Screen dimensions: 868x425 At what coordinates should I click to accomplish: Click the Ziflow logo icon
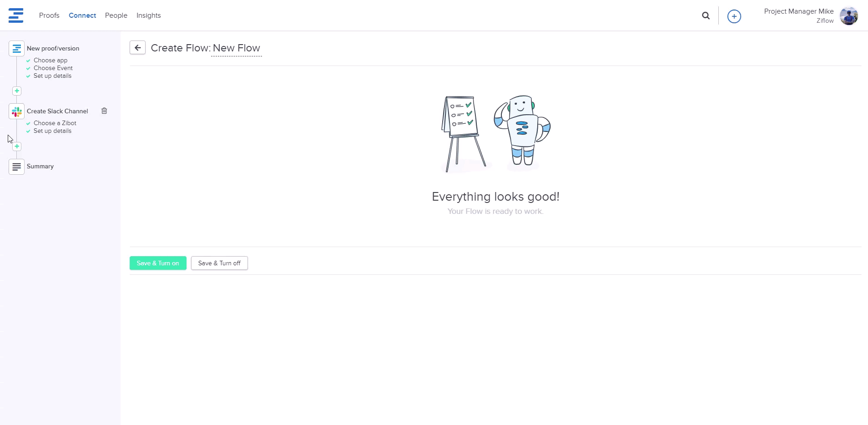pyautogui.click(x=16, y=15)
